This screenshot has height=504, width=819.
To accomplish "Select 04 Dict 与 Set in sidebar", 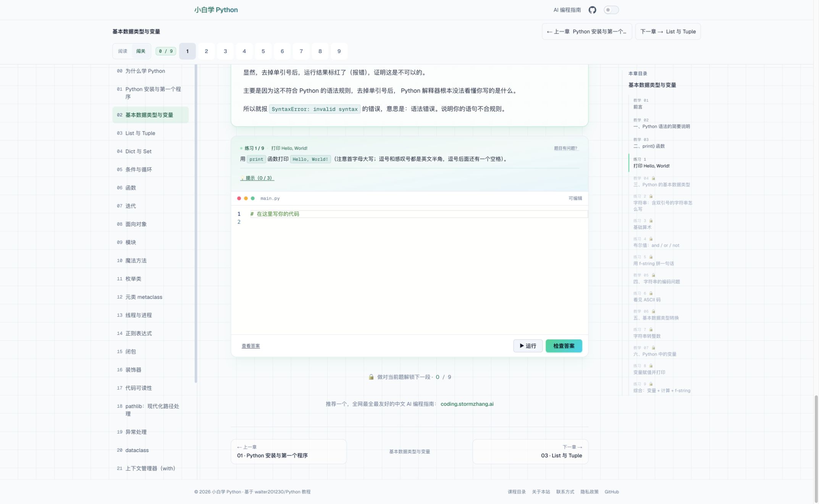I will click(150, 152).
